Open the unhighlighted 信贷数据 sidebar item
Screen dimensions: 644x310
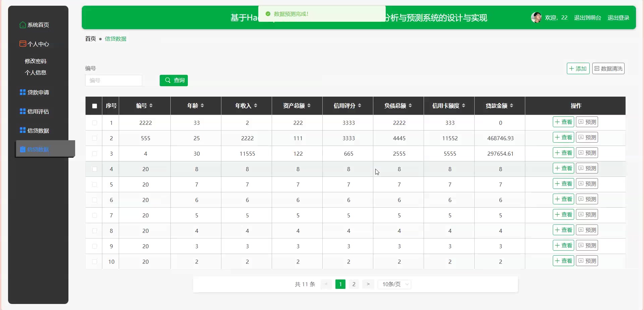coord(38,131)
